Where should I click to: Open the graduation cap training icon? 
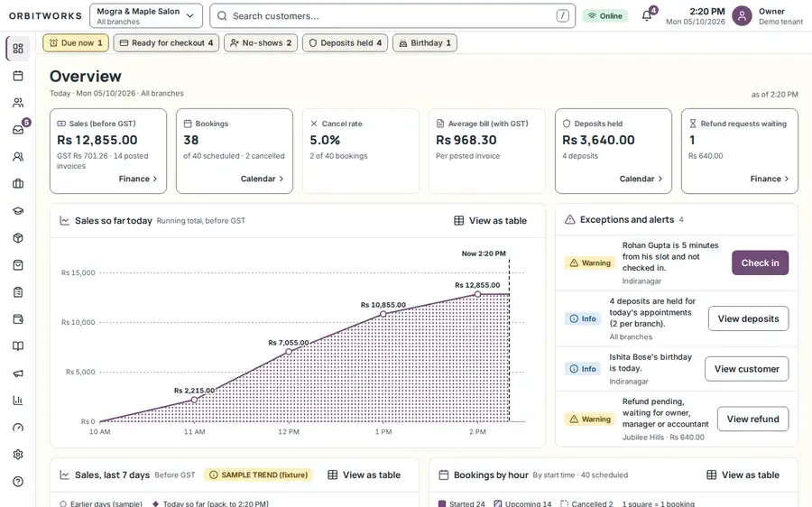[18, 211]
